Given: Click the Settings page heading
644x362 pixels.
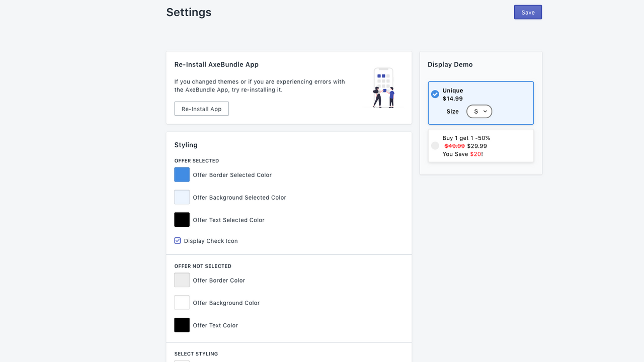Looking at the screenshot, I should [x=189, y=12].
